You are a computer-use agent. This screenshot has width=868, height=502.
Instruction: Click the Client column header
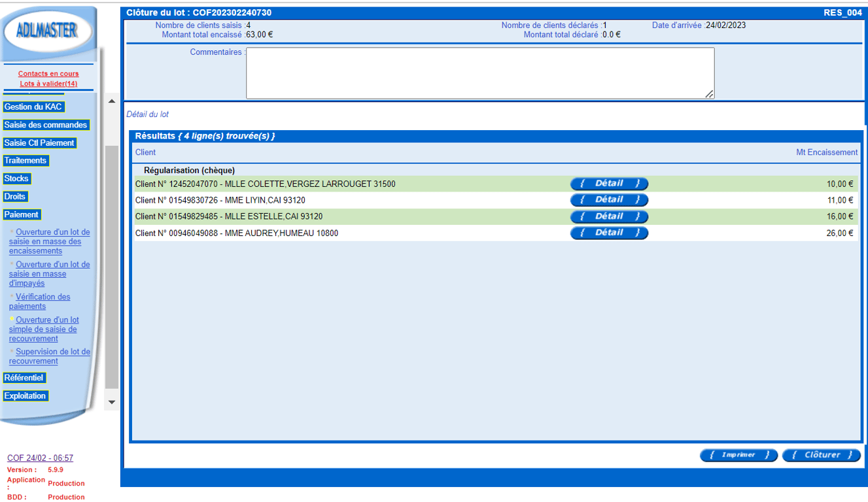pyautogui.click(x=145, y=152)
